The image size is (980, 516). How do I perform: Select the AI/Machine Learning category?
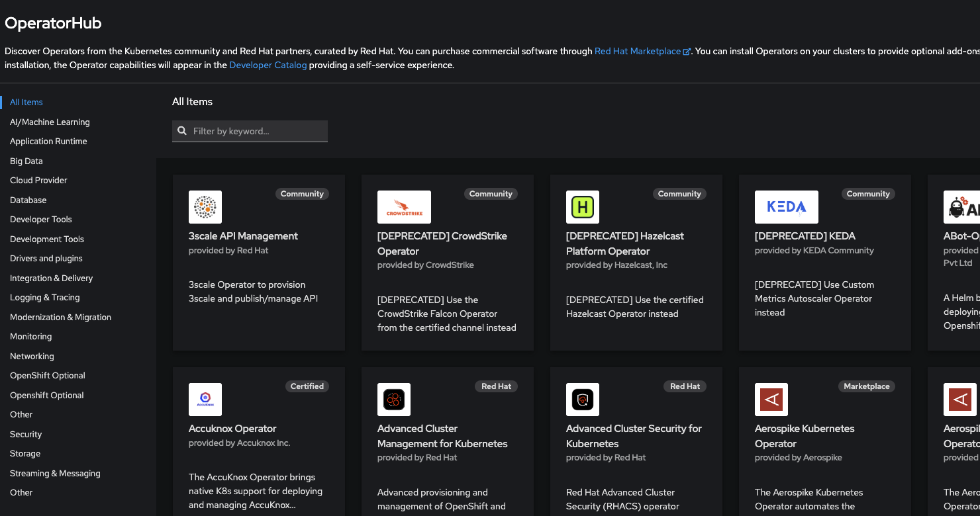pyautogui.click(x=50, y=122)
